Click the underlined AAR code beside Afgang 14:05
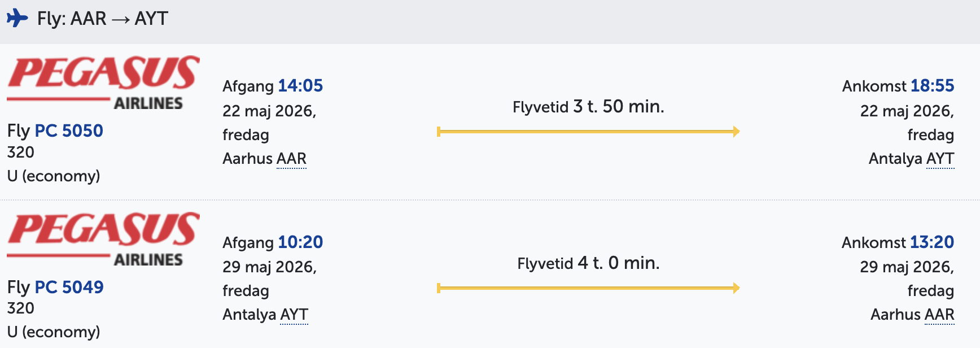This screenshot has height=348, width=980. (291, 159)
